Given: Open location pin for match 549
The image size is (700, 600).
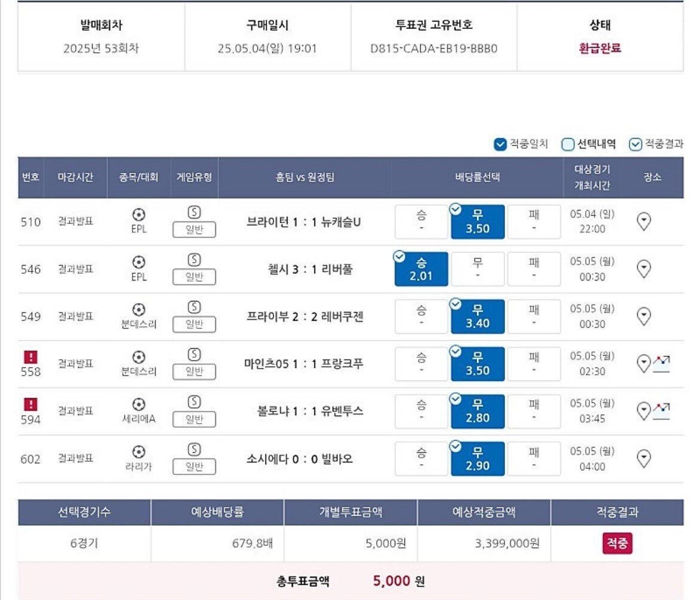Looking at the screenshot, I should (643, 316).
